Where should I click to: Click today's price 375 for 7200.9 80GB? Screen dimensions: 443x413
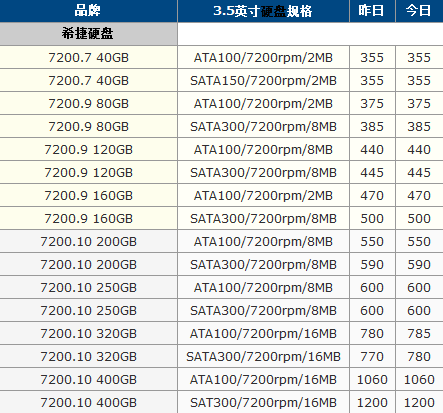[419, 103]
